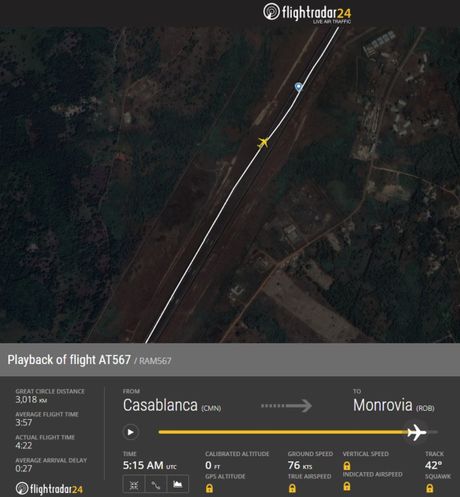This screenshot has height=497, width=460.
Task: Click the airplane handle on the playback slider
Action: (416, 432)
